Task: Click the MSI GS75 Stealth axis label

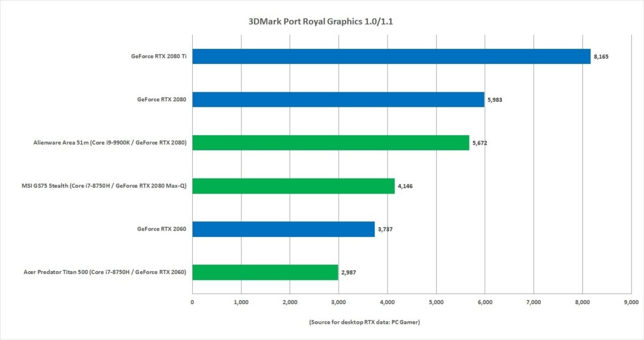Action: coord(105,186)
